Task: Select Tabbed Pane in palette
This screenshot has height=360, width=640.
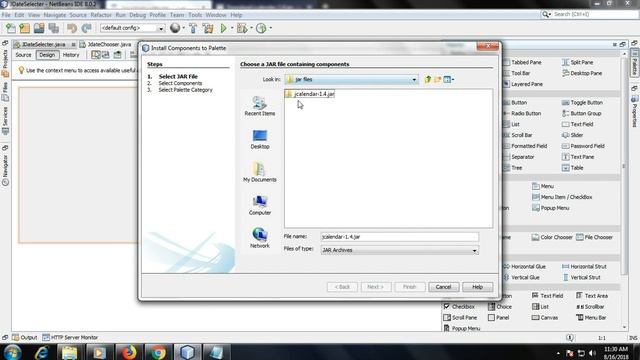Action: pos(522,62)
